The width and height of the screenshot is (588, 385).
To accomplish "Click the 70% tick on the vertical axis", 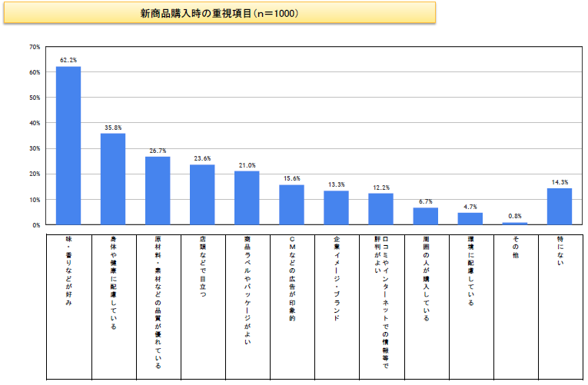I will point(35,47).
